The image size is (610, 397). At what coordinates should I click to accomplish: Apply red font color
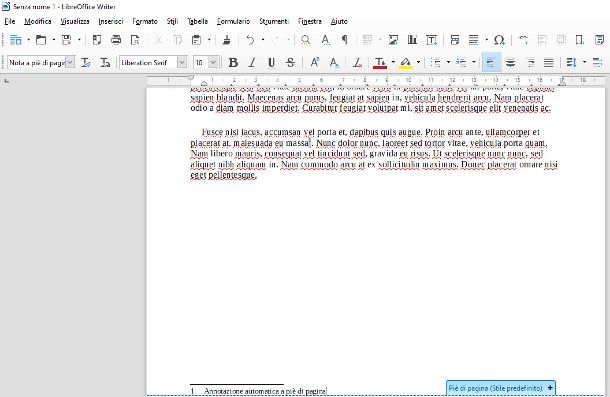point(380,62)
